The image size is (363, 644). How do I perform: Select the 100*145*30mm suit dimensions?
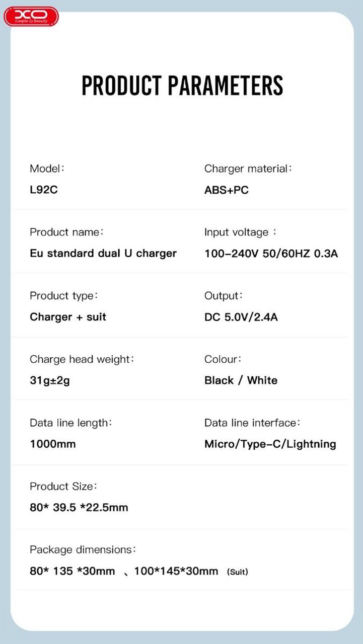pyautogui.click(x=176, y=571)
